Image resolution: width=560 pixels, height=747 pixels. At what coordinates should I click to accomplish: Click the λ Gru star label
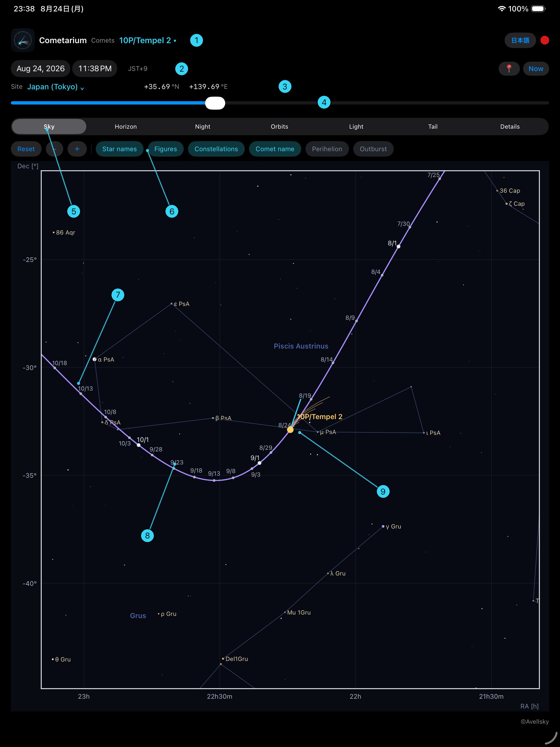(x=338, y=574)
